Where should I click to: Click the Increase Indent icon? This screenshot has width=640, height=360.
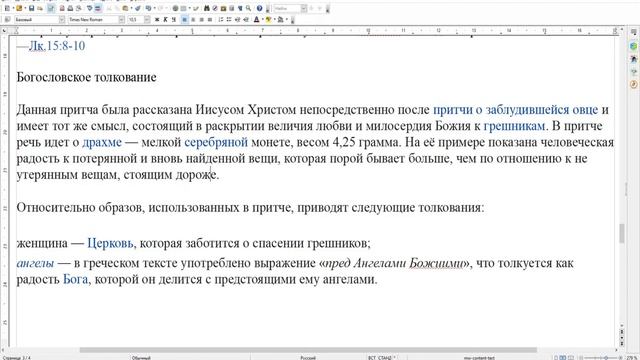pyautogui.click(x=246, y=20)
